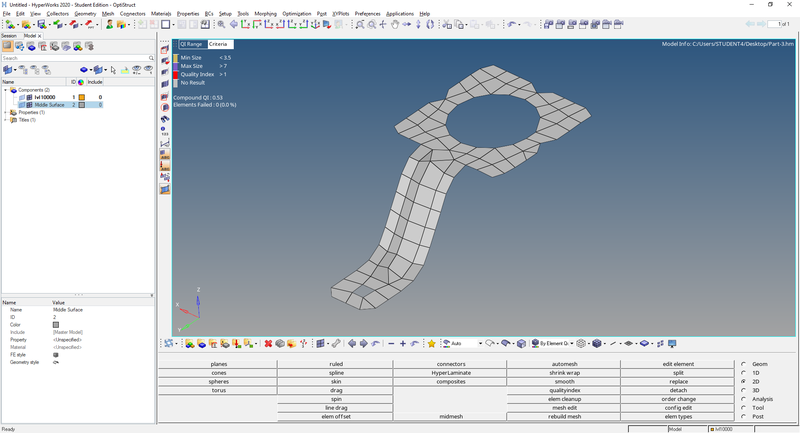800x433 pixels.
Task: Select the Geom radio button
Action: [x=743, y=364]
